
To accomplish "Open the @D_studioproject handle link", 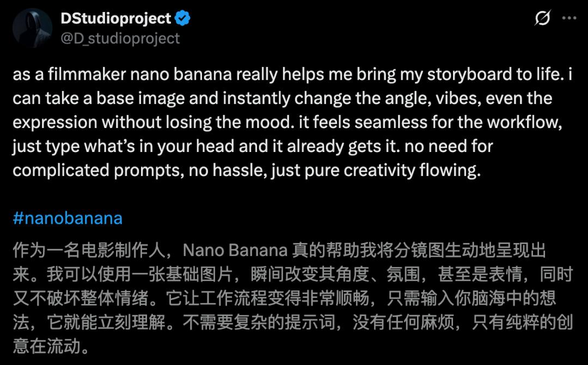I will [x=120, y=38].
